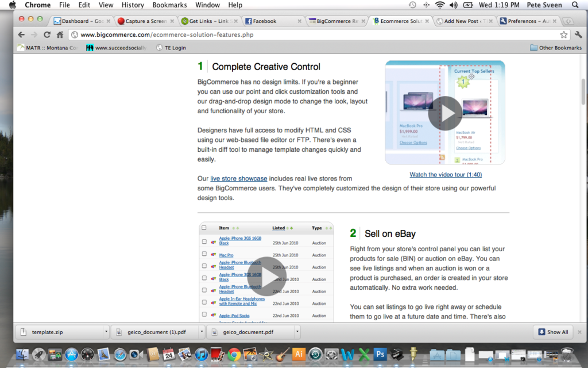588x368 pixels.
Task: Open the template.zip download options arrow
Action: [x=106, y=332]
